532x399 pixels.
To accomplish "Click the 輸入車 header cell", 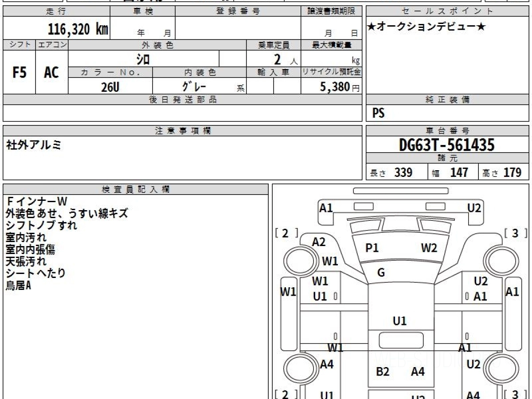I will click(x=274, y=72).
